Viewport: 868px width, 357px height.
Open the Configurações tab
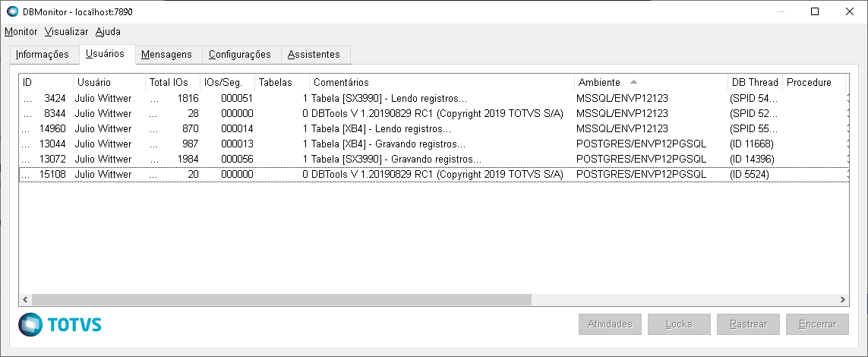(x=239, y=55)
